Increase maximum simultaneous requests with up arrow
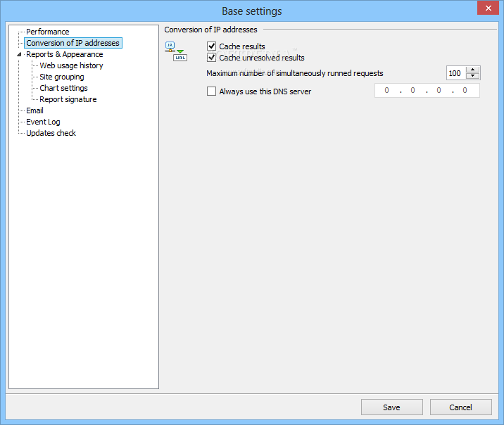The height and width of the screenshot is (425, 504). (472, 70)
